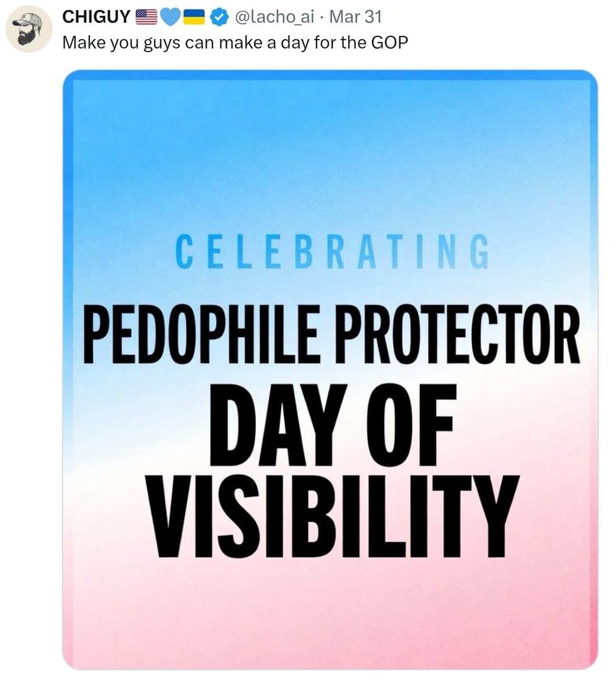Click the Mar 31 timestamp
This screenshot has width=616, height=685.
click(x=356, y=17)
